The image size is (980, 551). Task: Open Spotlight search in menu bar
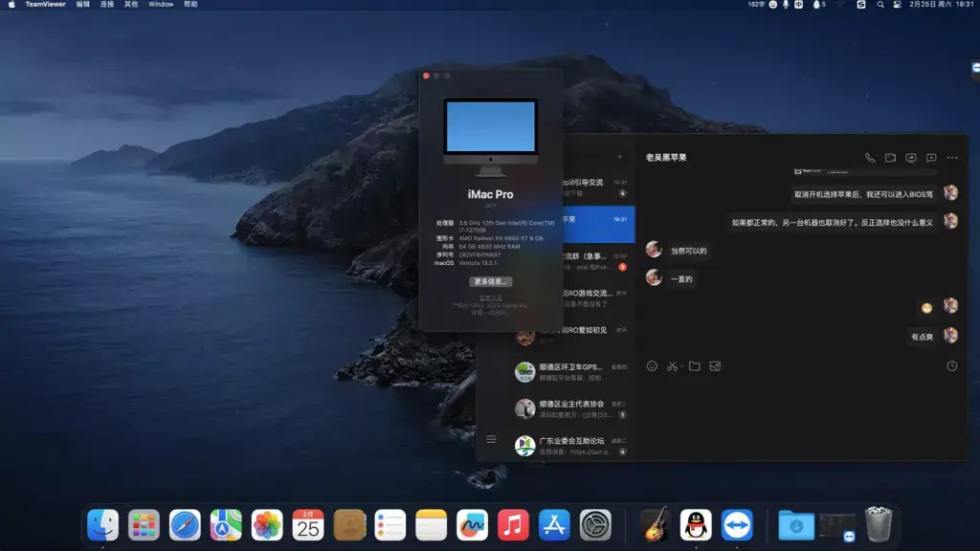click(x=880, y=5)
